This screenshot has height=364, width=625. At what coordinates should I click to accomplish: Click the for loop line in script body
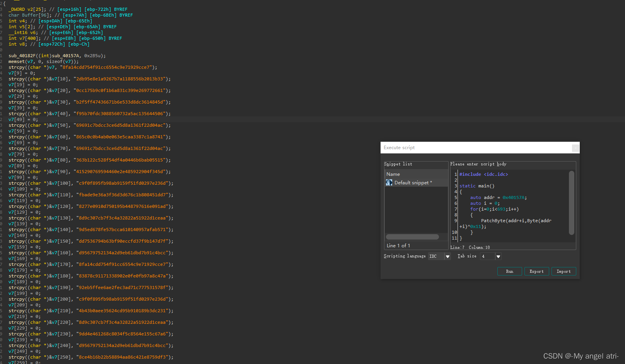pos(494,209)
